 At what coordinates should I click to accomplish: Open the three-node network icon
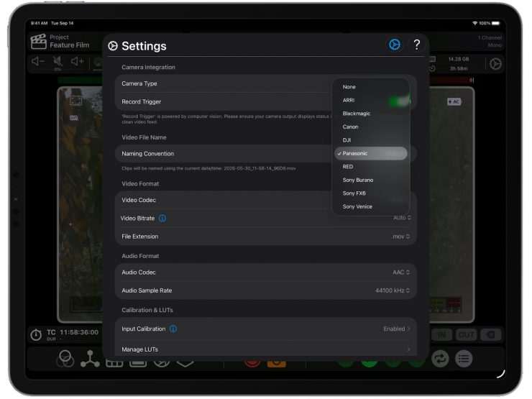[x=90, y=359]
